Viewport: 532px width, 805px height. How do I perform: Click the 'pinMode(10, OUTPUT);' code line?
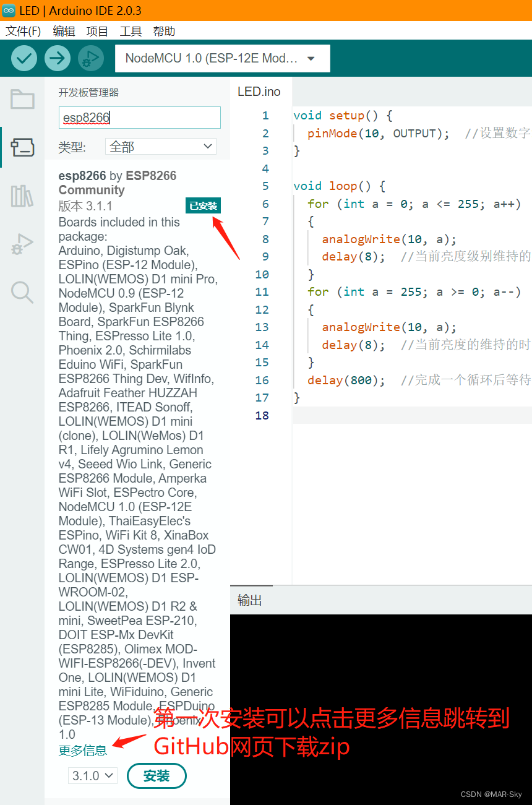(379, 133)
